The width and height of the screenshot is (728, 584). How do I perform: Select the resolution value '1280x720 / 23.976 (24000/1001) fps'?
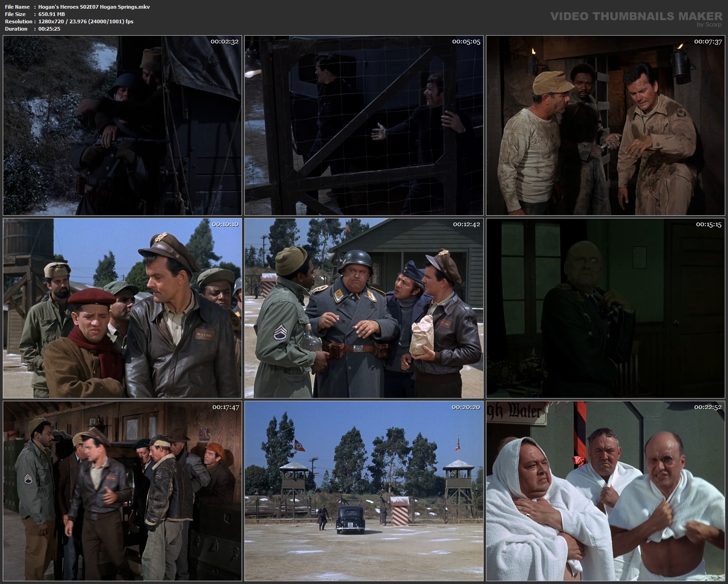[86, 21]
